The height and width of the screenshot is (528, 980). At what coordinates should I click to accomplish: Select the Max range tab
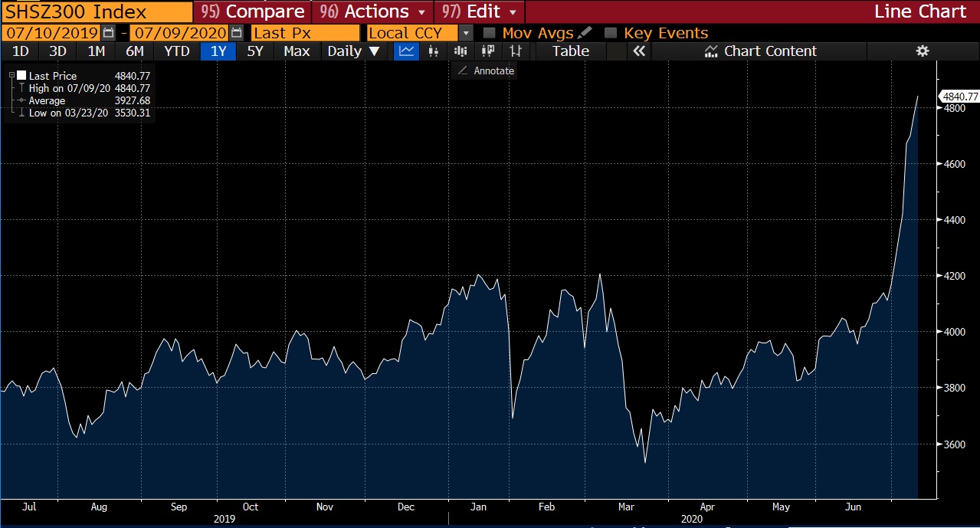point(297,51)
